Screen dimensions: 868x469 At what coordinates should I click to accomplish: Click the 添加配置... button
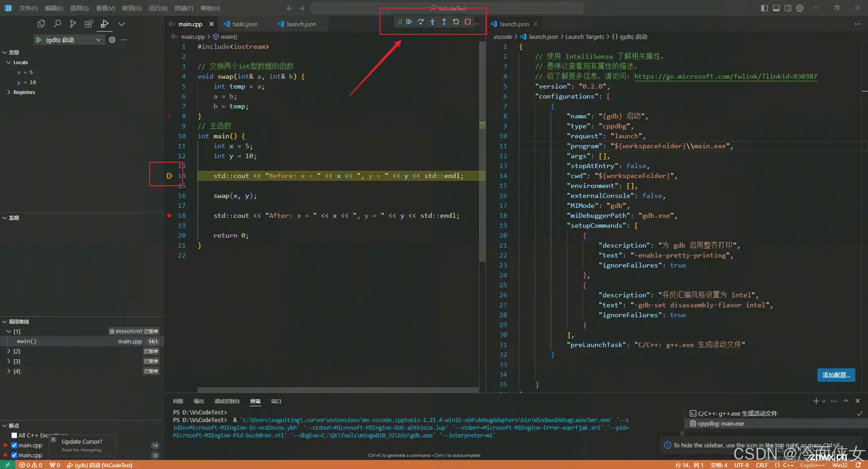pyautogui.click(x=836, y=375)
